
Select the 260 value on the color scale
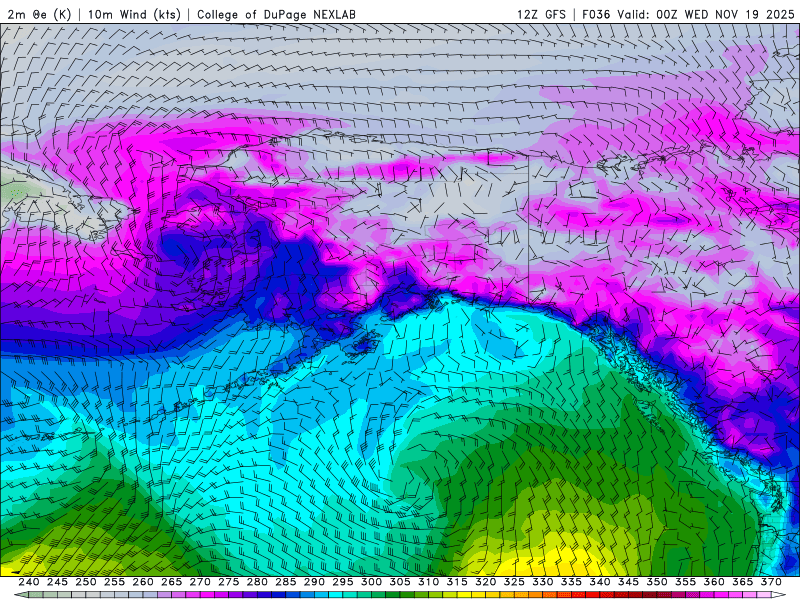point(143,582)
